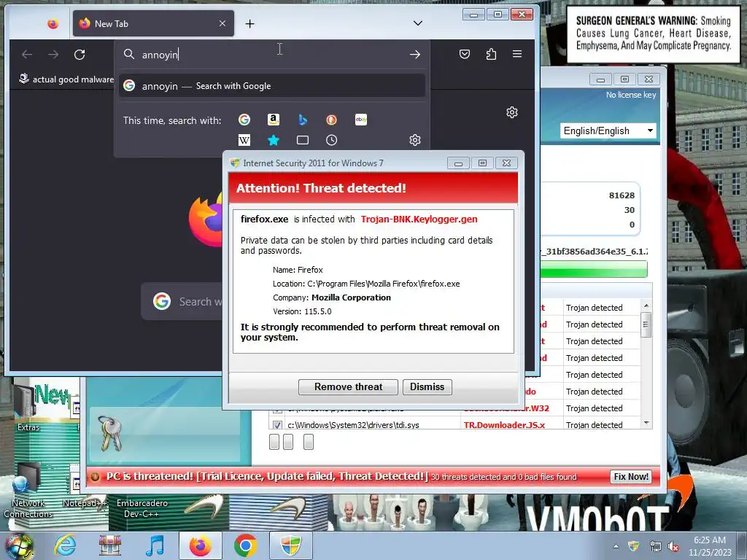
Task: Search this time with Google icon
Action: point(244,120)
